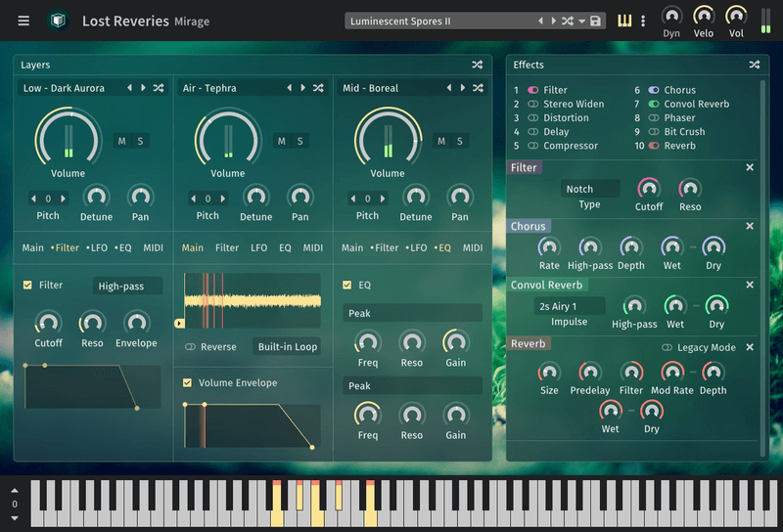The width and height of the screenshot is (783, 532).
Task: Enable the Reverse sample toggle
Action: [190, 346]
